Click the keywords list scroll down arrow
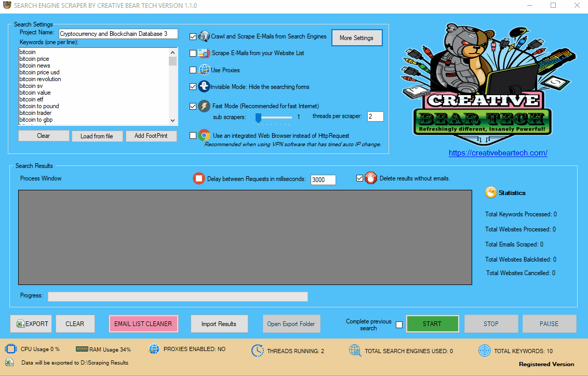Viewport: 588px width, 376px height. 172,121
